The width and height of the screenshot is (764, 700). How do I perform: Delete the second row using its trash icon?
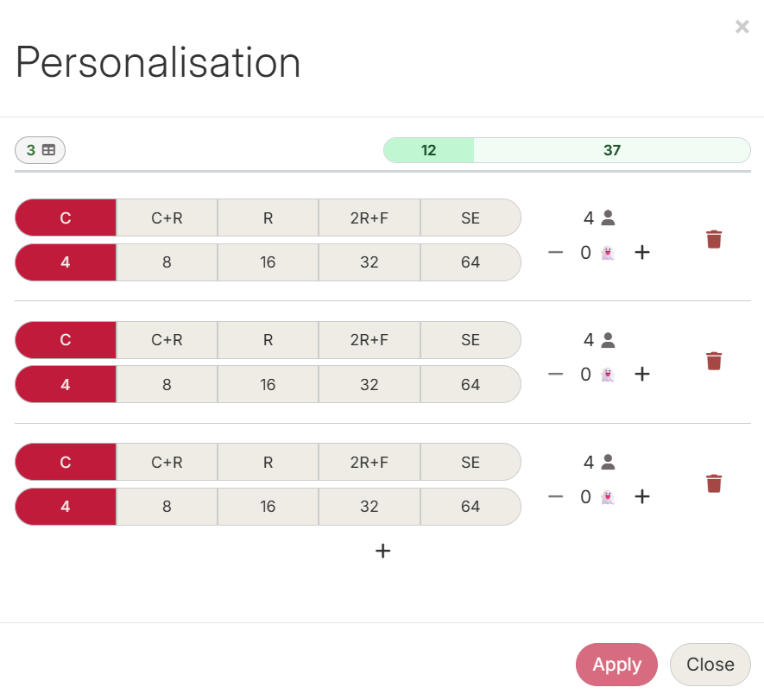pos(713,361)
